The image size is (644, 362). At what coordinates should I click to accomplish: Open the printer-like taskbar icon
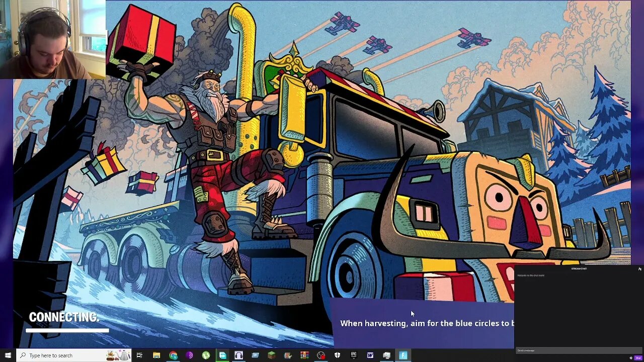[x=386, y=355]
